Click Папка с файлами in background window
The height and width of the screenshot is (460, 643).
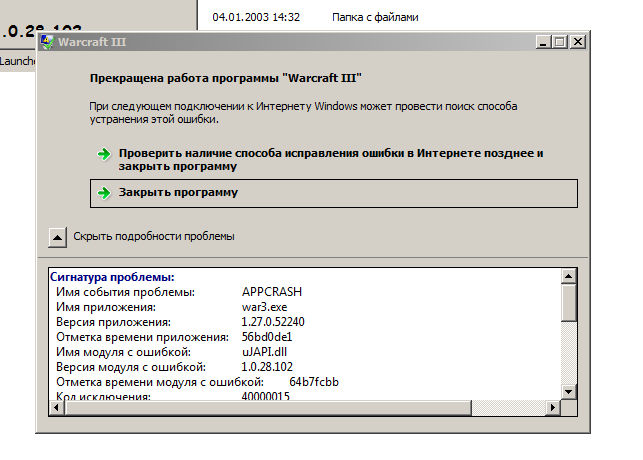[x=375, y=17]
